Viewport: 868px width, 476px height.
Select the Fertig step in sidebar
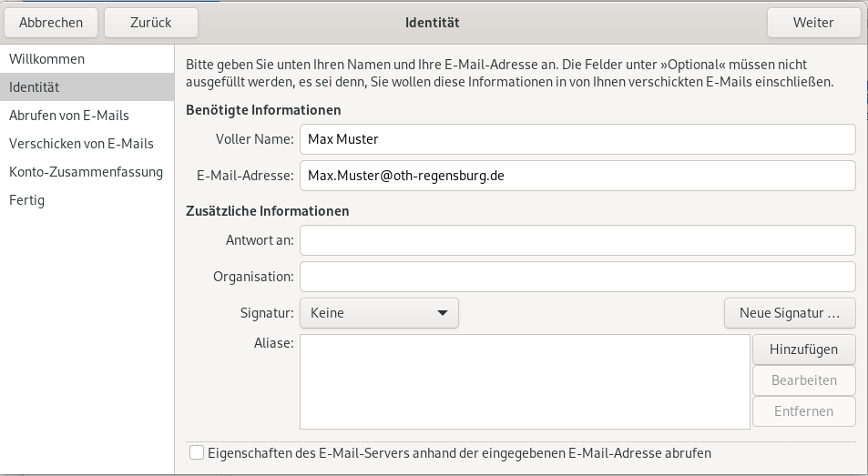click(26, 200)
